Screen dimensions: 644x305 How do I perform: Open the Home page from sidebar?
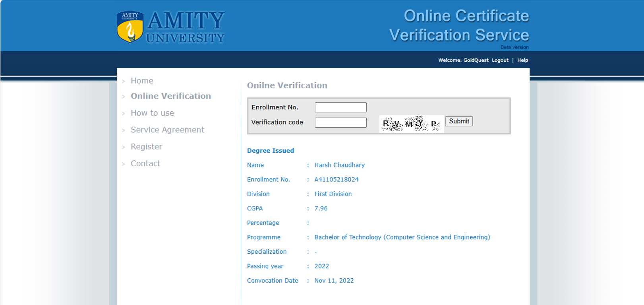(142, 81)
